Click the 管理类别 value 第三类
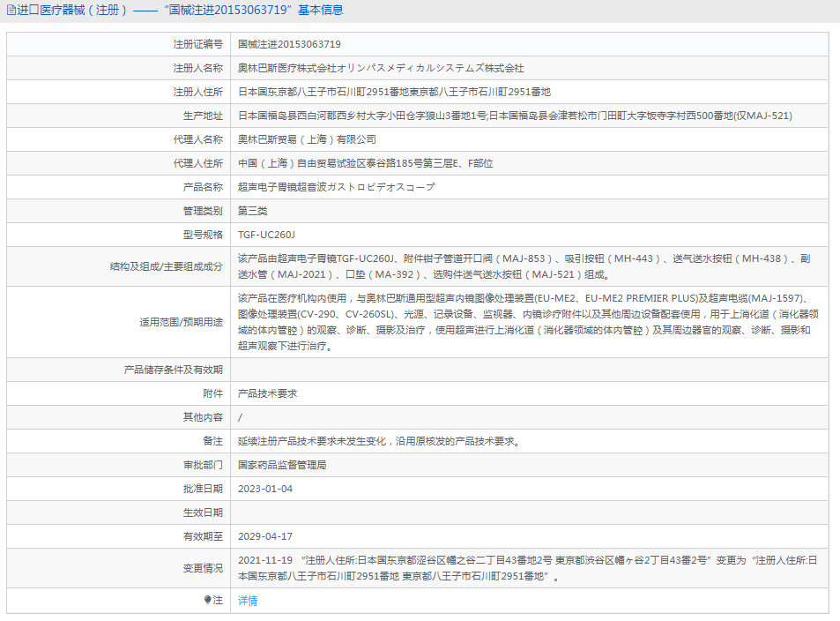 coord(254,210)
